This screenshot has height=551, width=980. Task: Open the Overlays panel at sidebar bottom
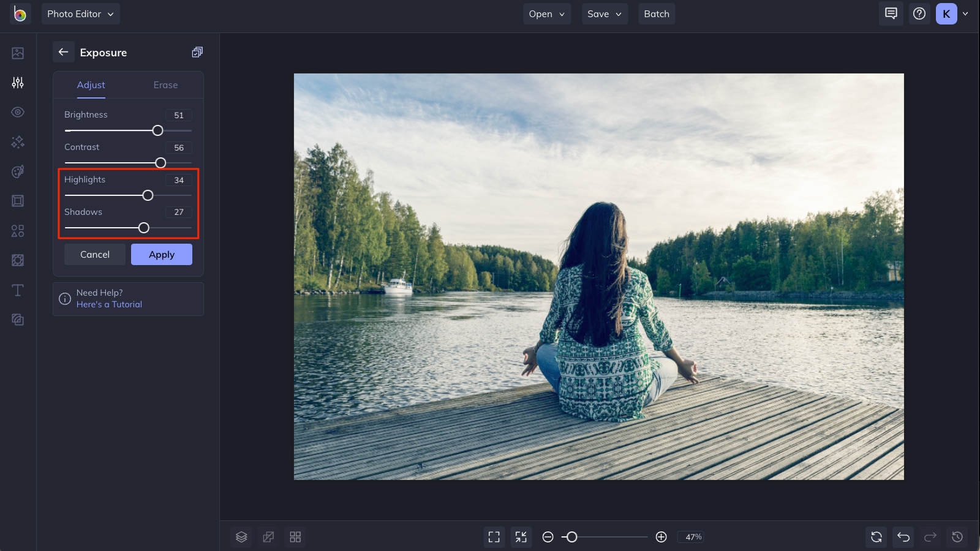point(18,319)
